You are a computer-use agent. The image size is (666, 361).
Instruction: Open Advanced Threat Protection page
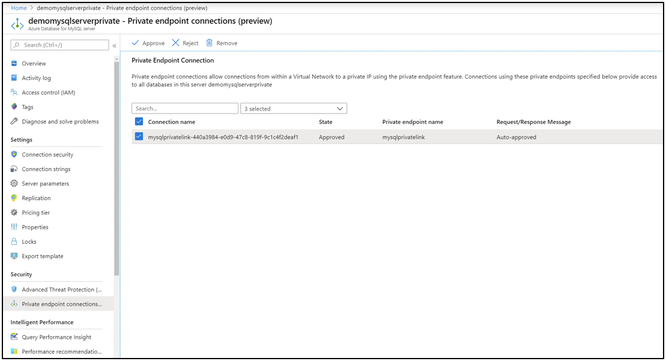[x=62, y=290]
